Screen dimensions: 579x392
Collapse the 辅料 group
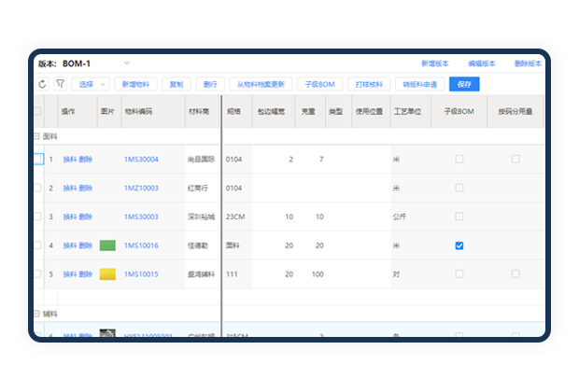pyautogui.click(x=36, y=315)
